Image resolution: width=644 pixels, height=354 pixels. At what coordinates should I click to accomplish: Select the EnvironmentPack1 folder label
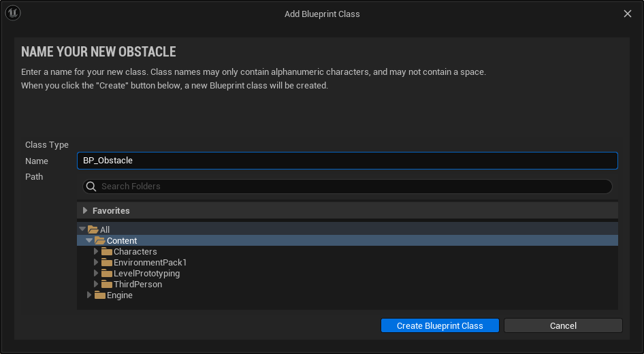[x=150, y=262]
